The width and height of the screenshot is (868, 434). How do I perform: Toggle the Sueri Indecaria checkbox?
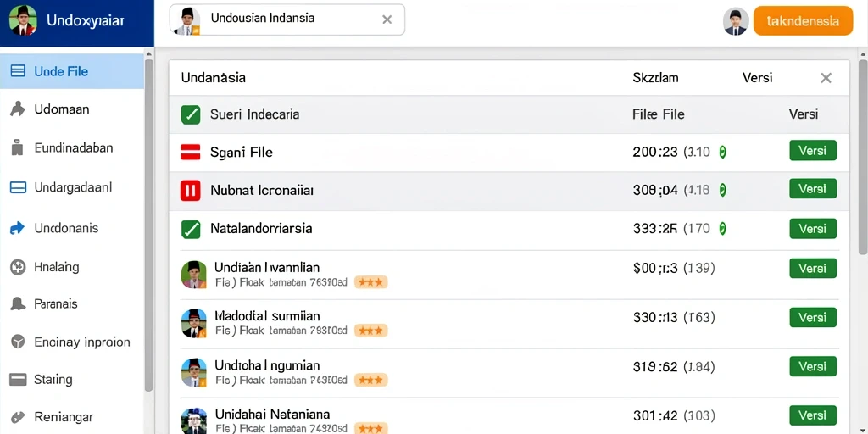pyautogui.click(x=191, y=114)
